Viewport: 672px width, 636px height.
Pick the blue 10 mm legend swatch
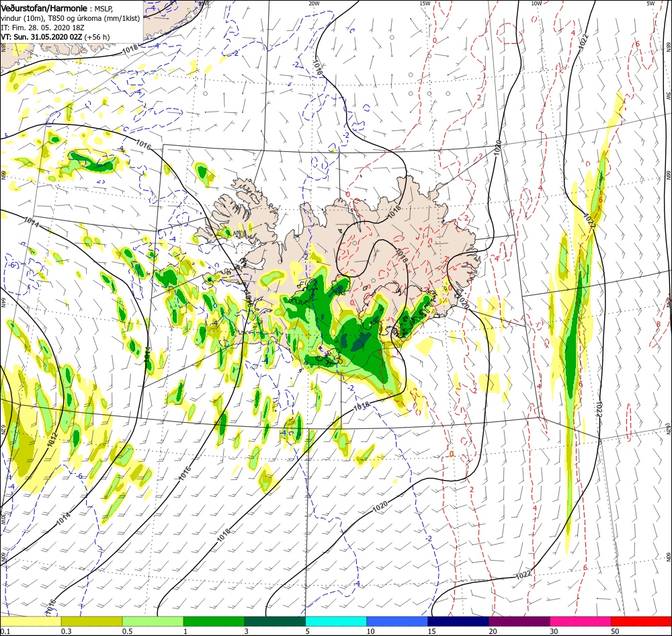(397, 621)
